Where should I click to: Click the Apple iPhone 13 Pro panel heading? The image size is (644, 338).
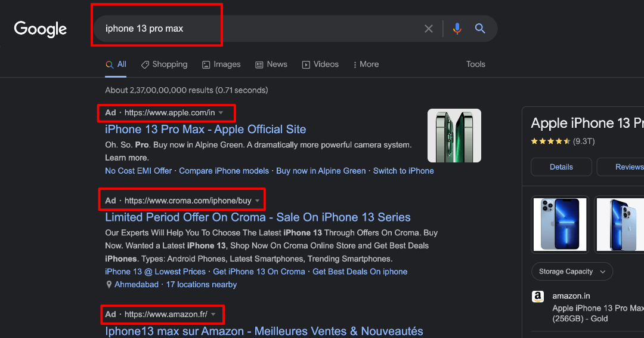[x=587, y=123]
